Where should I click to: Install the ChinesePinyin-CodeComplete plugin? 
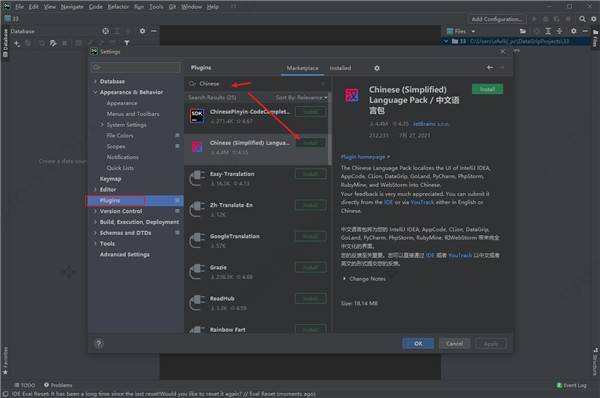tap(310, 112)
